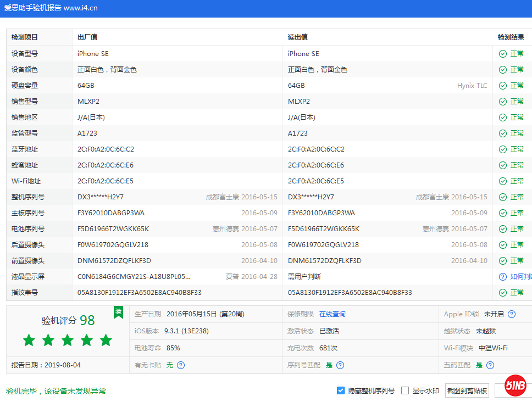Screen dimensions: 532x402
Task: Click the green check for the 指纹序号 row
Action: pyautogui.click(x=502, y=293)
